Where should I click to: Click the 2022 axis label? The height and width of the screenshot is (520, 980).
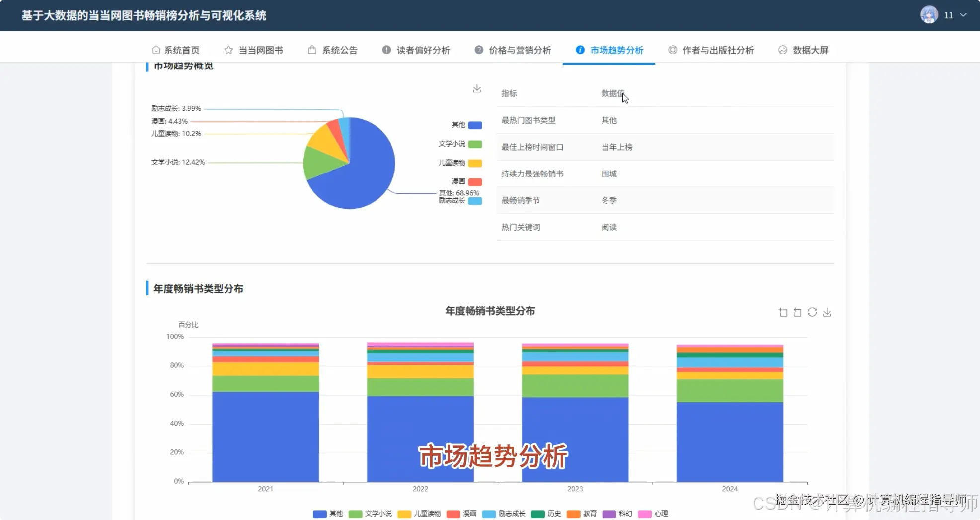click(x=420, y=489)
